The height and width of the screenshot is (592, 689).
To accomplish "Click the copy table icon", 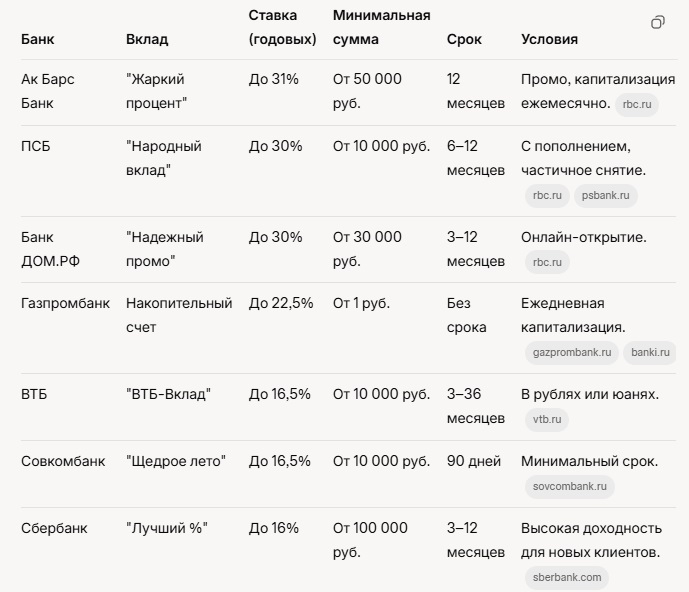I will coord(658,23).
